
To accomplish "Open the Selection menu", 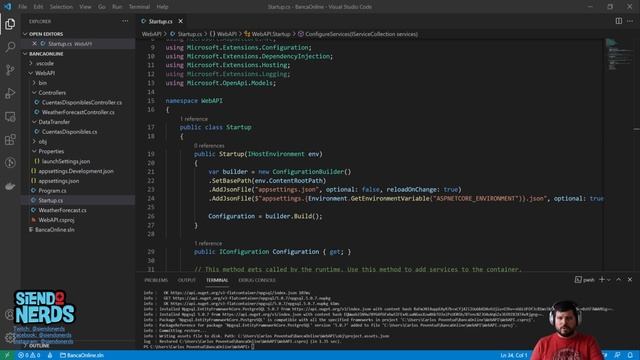I will [x=61, y=7].
